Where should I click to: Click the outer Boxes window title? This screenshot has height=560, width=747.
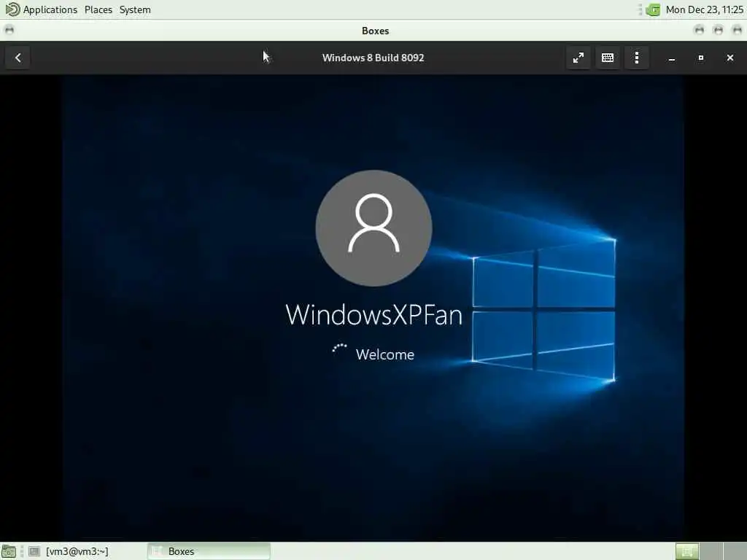[x=376, y=31]
